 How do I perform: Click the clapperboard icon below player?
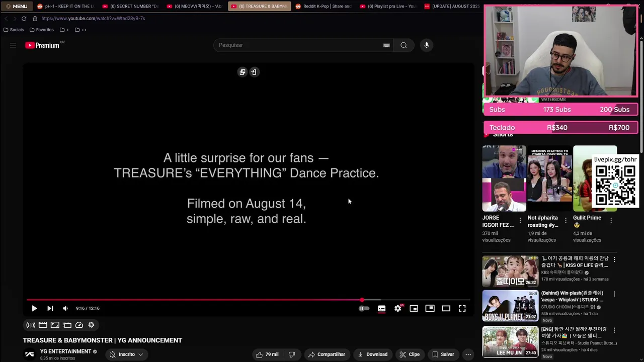[43, 325]
